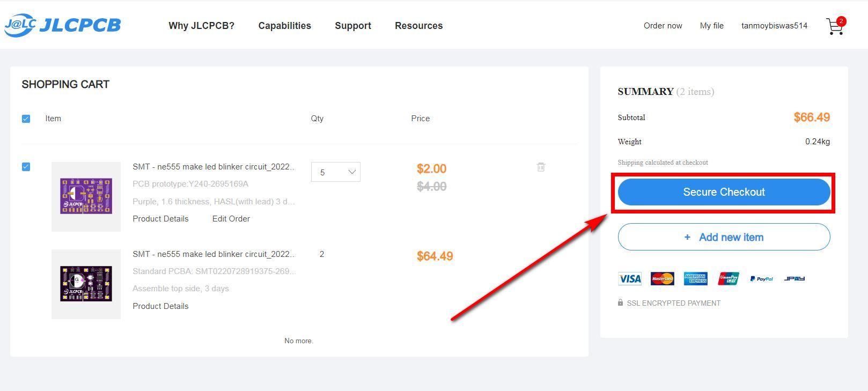Click the UnionPay payment icon
Viewport: 868px width, 391px height.
click(729, 278)
